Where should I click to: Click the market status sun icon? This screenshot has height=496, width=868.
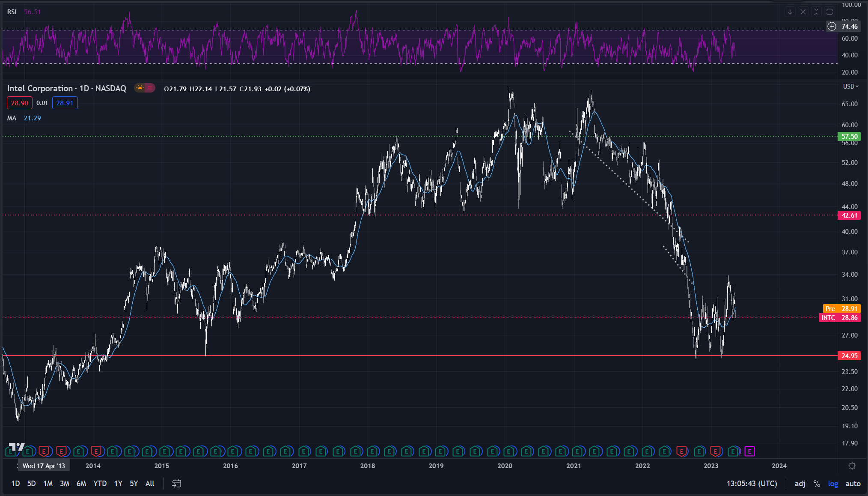pos(140,88)
